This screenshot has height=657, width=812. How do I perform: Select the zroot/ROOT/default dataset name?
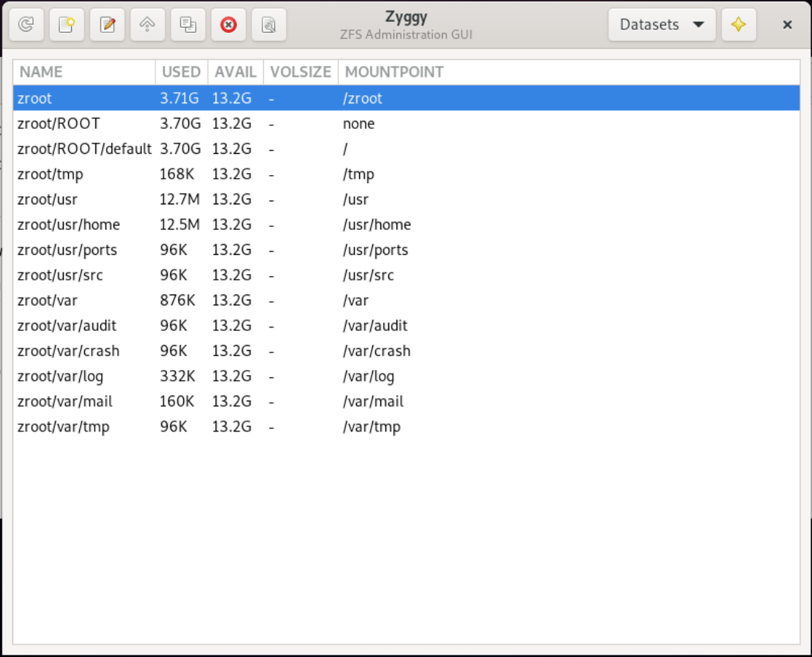click(x=84, y=149)
